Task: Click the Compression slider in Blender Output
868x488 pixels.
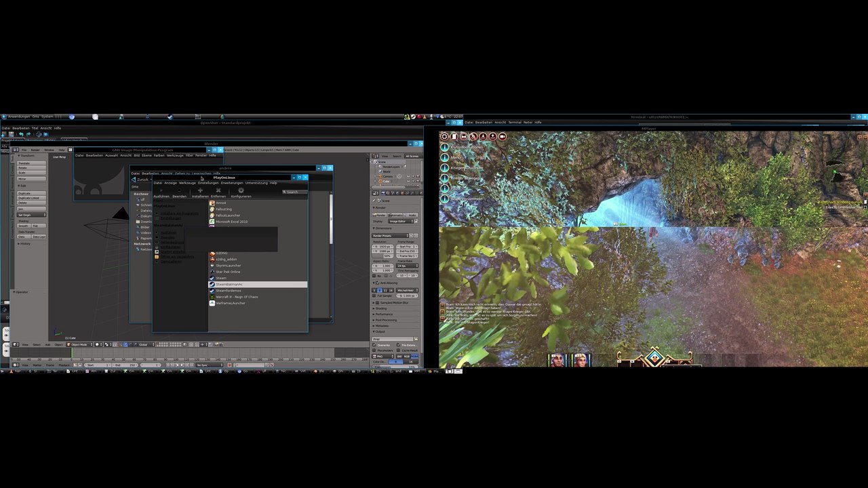Action: [x=396, y=367]
